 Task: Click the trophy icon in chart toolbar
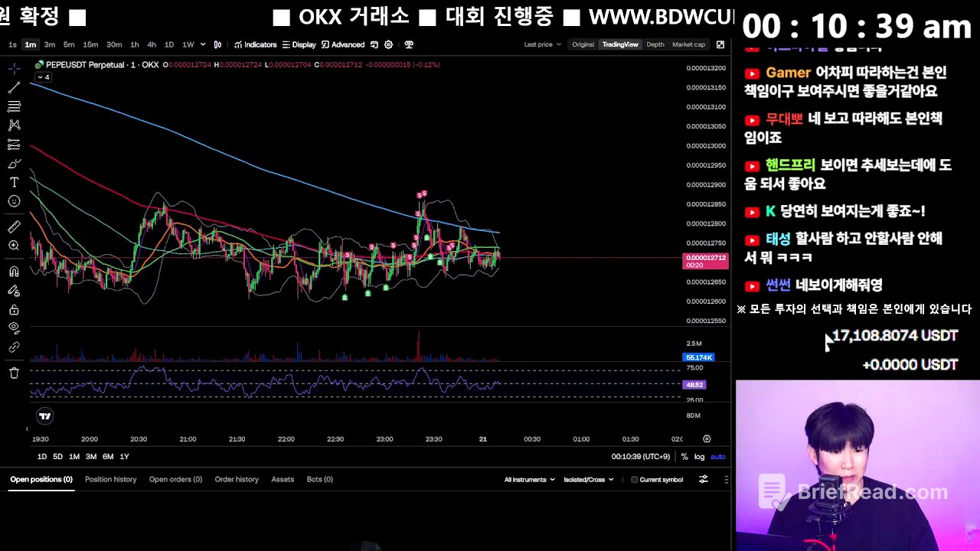point(409,44)
